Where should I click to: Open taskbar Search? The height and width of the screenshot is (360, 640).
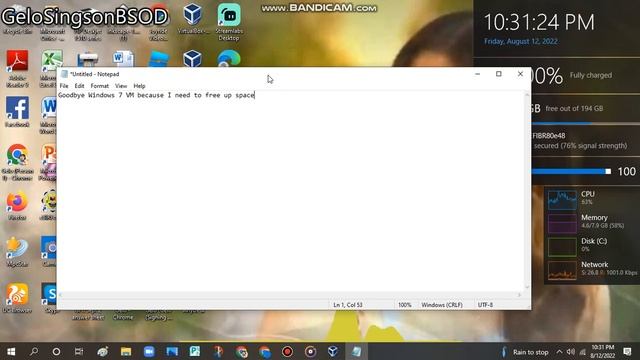(34, 351)
